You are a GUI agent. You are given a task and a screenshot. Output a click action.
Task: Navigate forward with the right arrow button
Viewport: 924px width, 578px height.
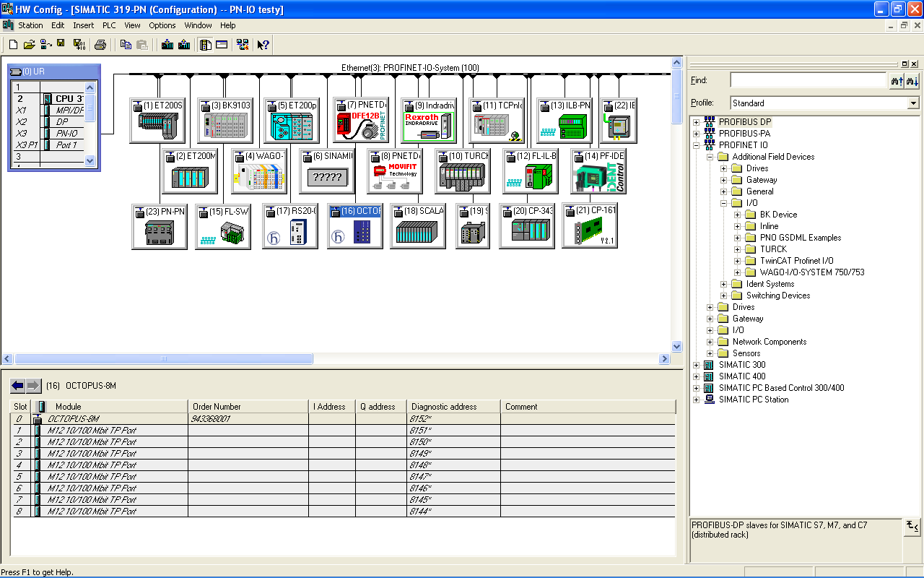33,385
